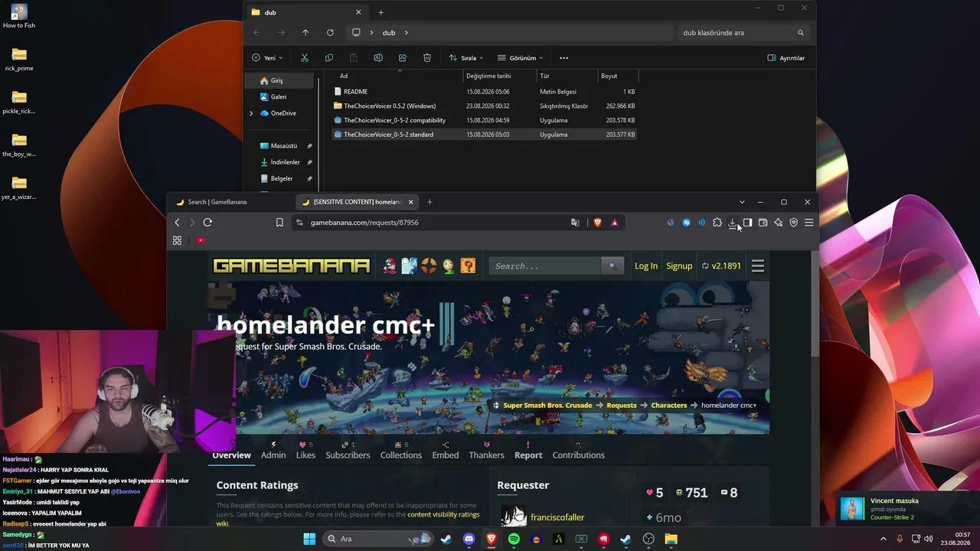Refresh the dub folder in Explorer

pos(330,33)
